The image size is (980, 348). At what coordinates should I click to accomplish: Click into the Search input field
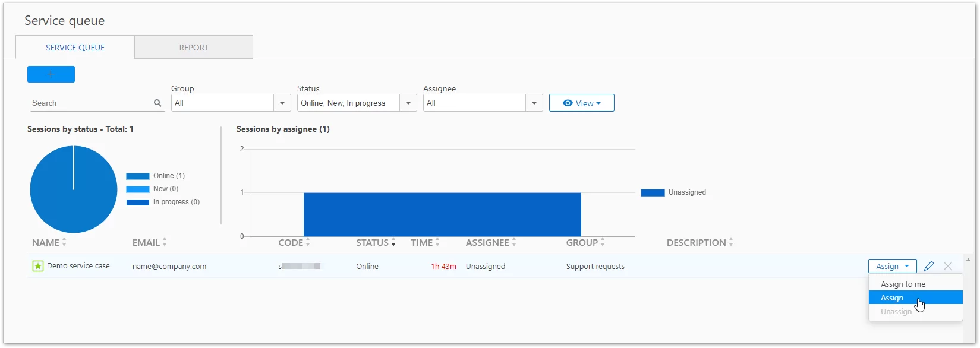tap(89, 103)
